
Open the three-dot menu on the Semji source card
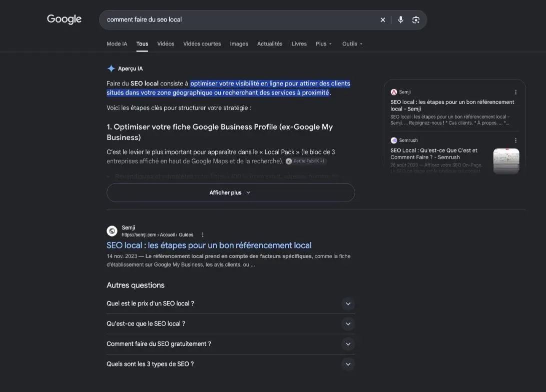[515, 92]
